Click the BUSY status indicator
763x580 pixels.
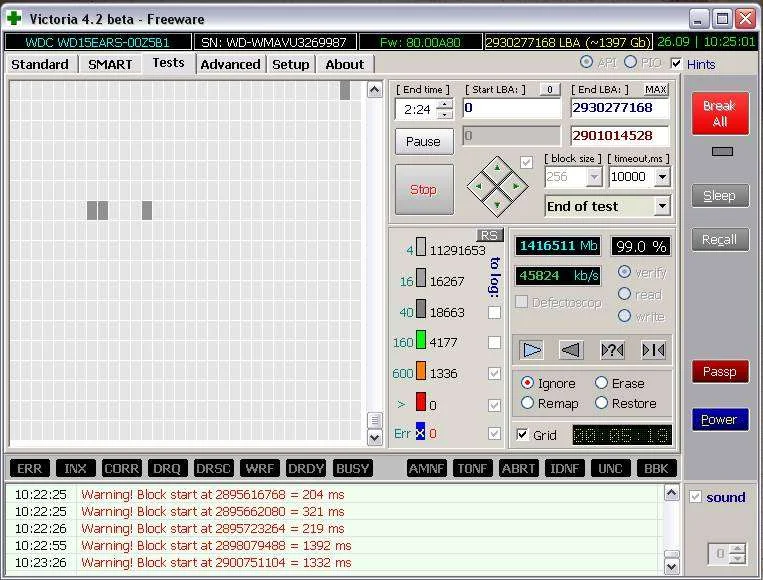pos(352,469)
